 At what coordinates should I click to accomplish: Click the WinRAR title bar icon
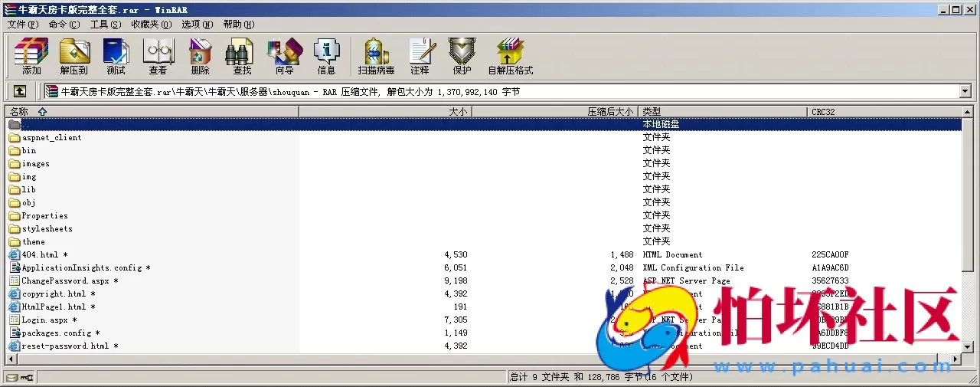[x=11, y=9]
